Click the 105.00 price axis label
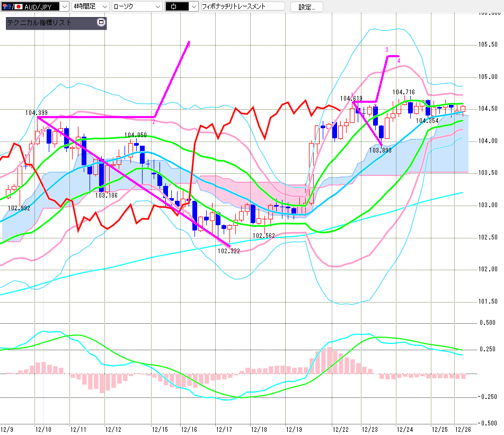This screenshot has height=435, width=504. (488, 77)
